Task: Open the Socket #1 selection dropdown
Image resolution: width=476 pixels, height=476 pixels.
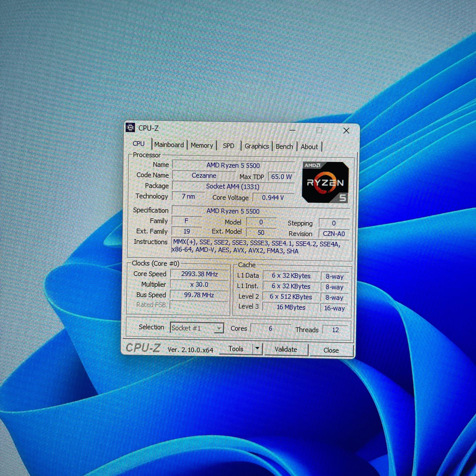Action: (197, 328)
